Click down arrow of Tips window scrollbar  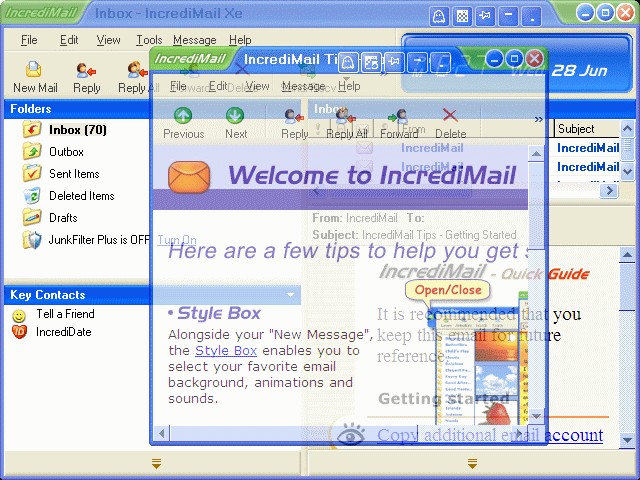tap(536, 416)
